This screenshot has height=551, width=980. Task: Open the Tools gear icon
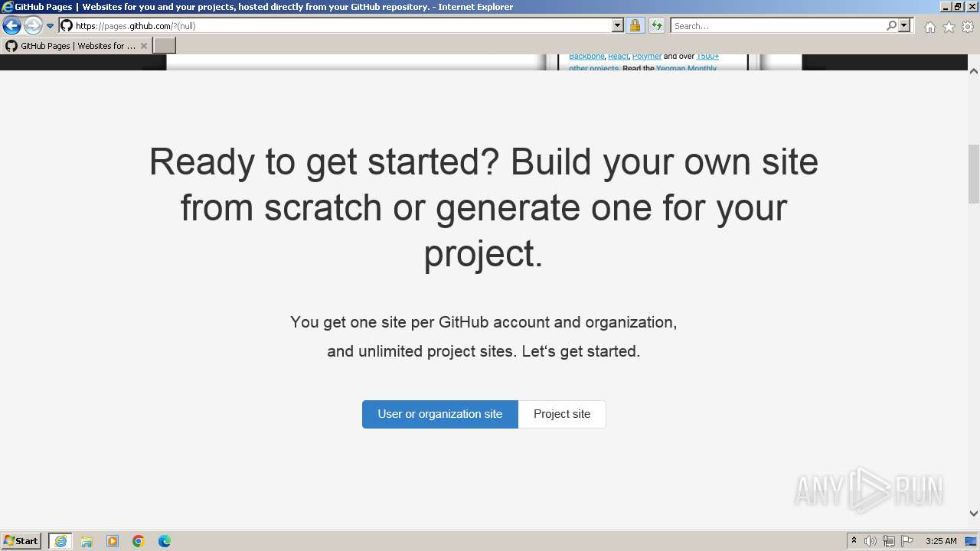click(x=968, y=27)
